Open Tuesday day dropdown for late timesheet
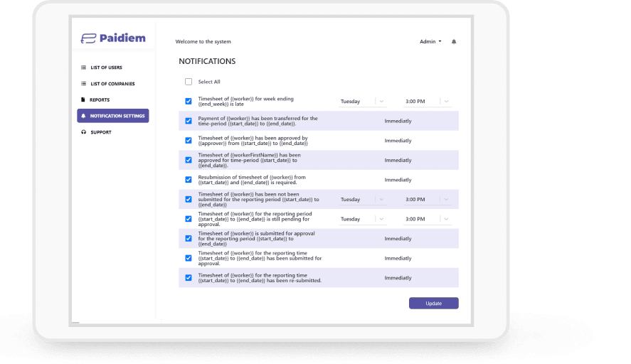631x364 pixels. (363, 102)
